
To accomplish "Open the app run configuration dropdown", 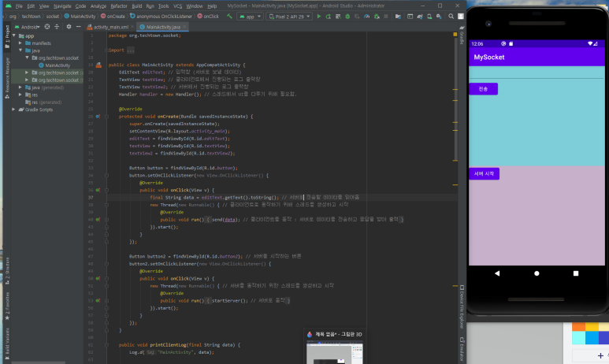I will [x=250, y=17].
